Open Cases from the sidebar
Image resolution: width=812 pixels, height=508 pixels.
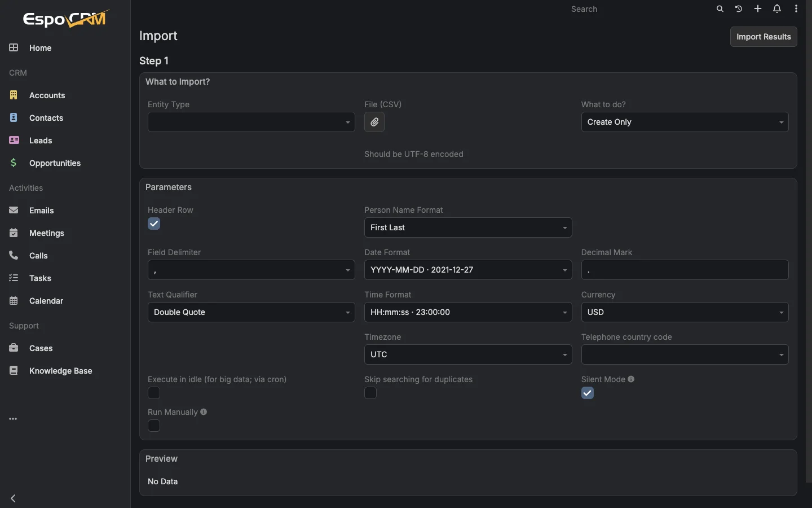coord(65,348)
